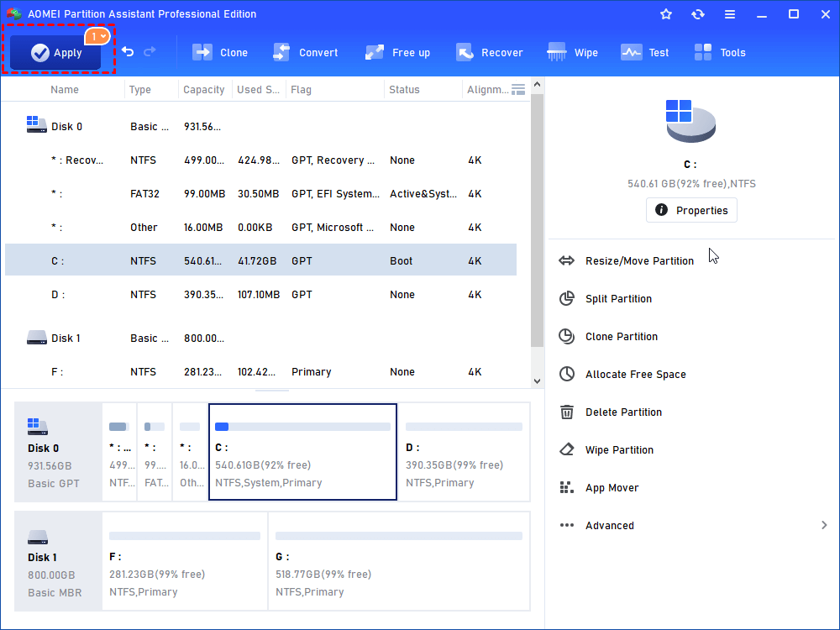The width and height of the screenshot is (840, 630).
Task: Click the Allocate Free Space clock icon
Action: (567, 374)
